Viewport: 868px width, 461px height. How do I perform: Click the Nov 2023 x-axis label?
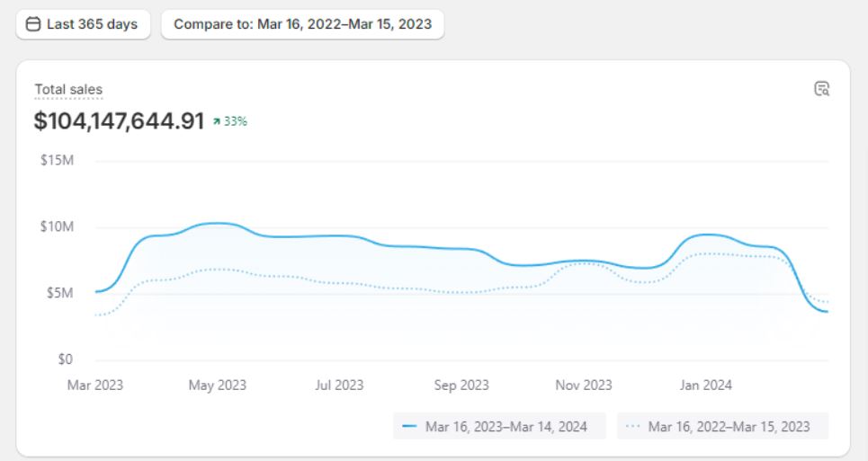click(x=583, y=385)
